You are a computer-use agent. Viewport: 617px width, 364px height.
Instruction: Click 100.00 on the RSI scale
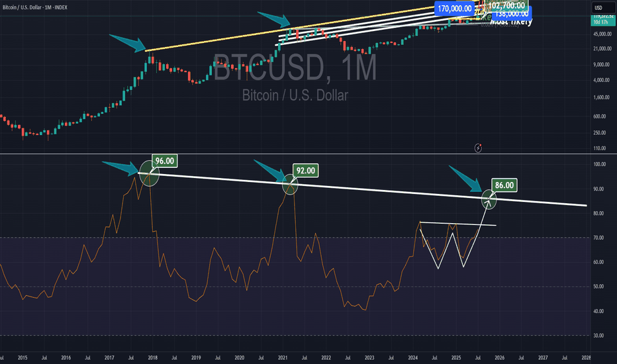coord(600,165)
